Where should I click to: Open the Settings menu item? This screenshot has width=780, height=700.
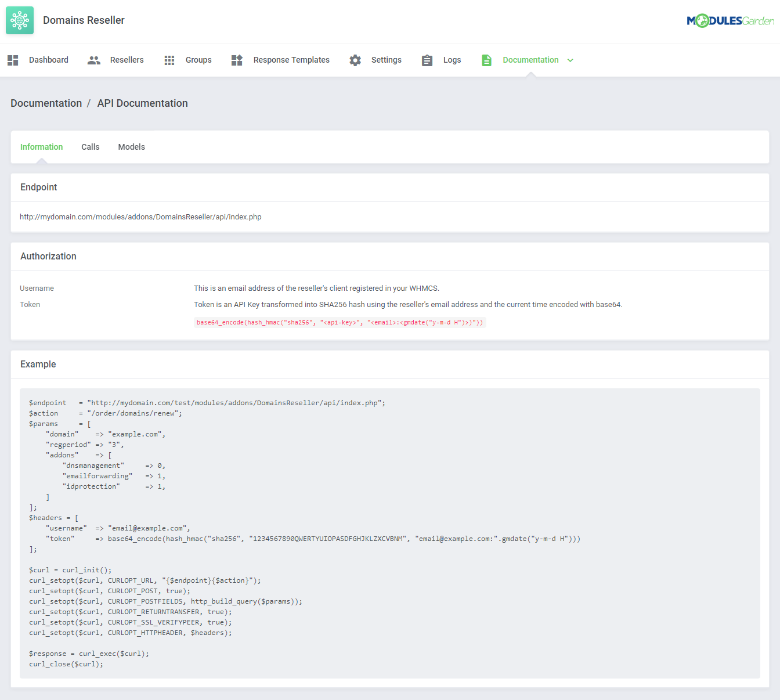386,60
